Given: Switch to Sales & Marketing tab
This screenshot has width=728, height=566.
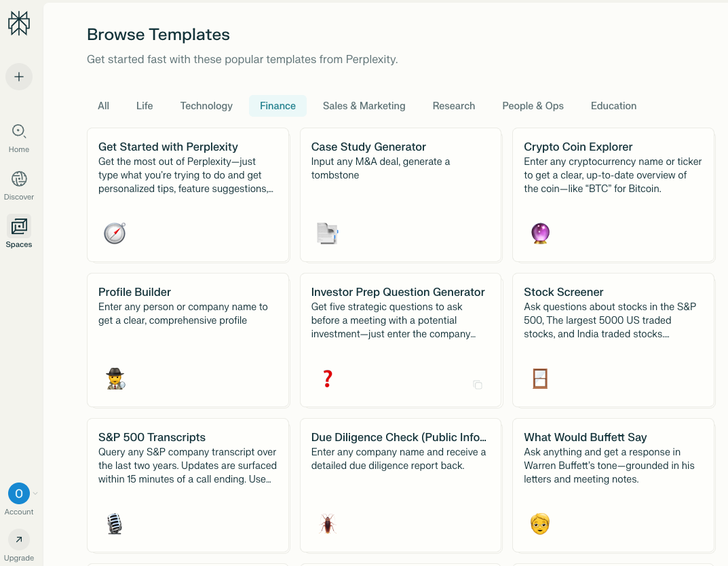Looking at the screenshot, I should click(x=364, y=106).
